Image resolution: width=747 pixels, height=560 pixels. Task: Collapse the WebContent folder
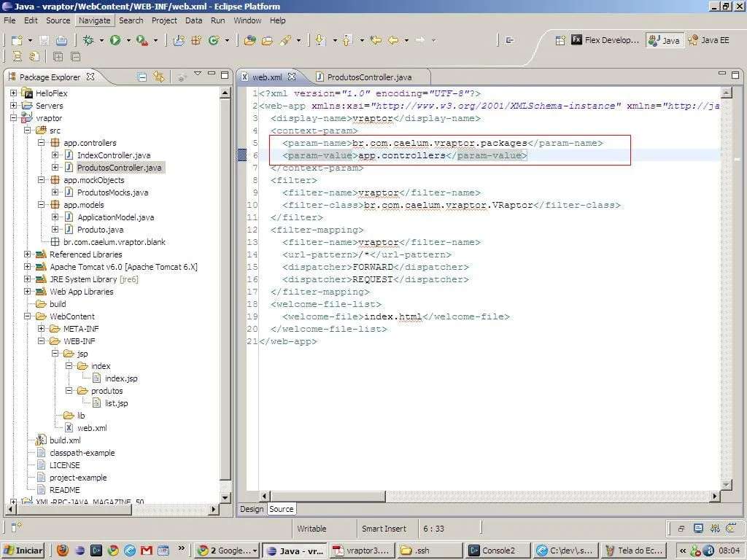(x=28, y=316)
